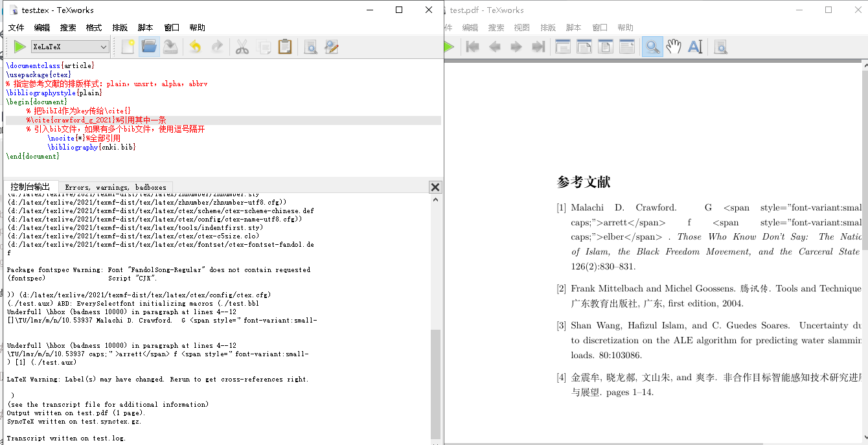Open the 编辑 menu in test.tex window
Image resolution: width=868 pixels, height=445 pixels.
(x=42, y=28)
